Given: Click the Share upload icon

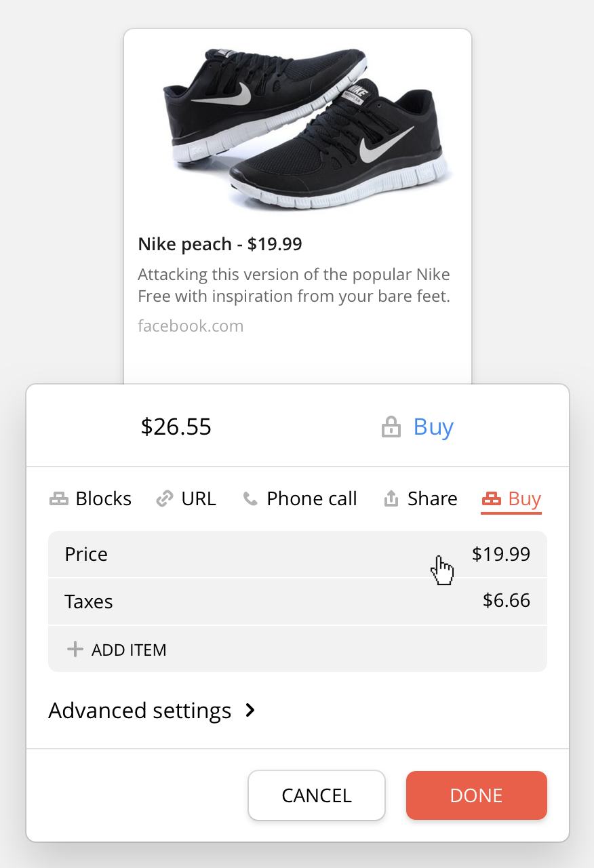Looking at the screenshot, I should [x=391, y=499].
